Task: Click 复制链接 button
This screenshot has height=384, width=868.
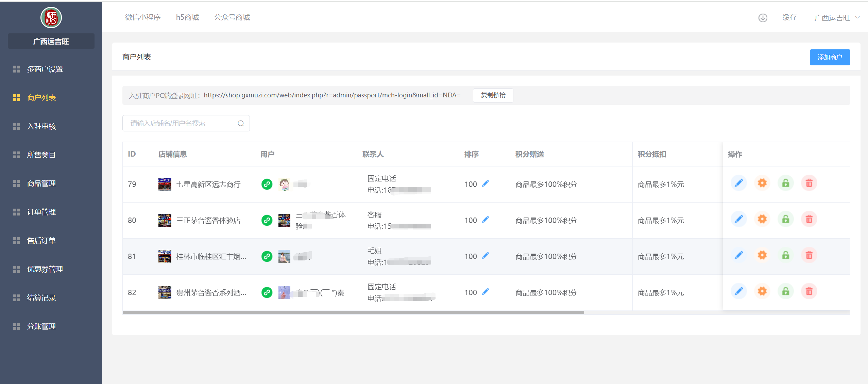Action: coord(493,95)
